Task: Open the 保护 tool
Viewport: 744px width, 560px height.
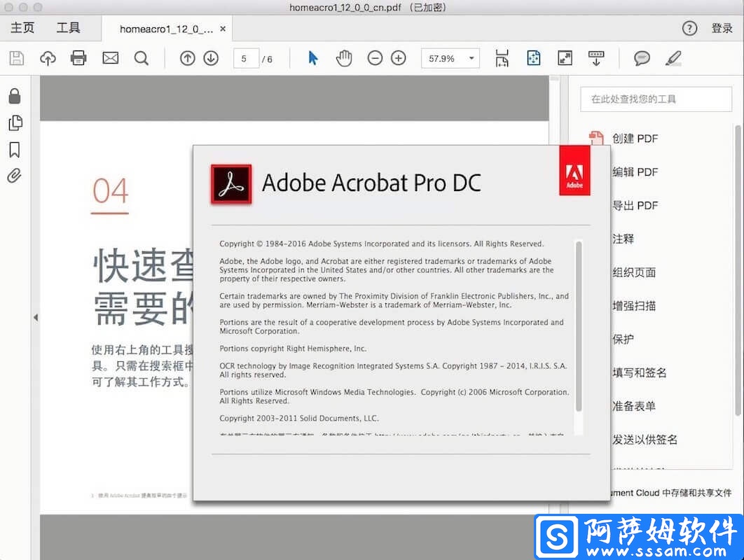Action: click(623, 339)
